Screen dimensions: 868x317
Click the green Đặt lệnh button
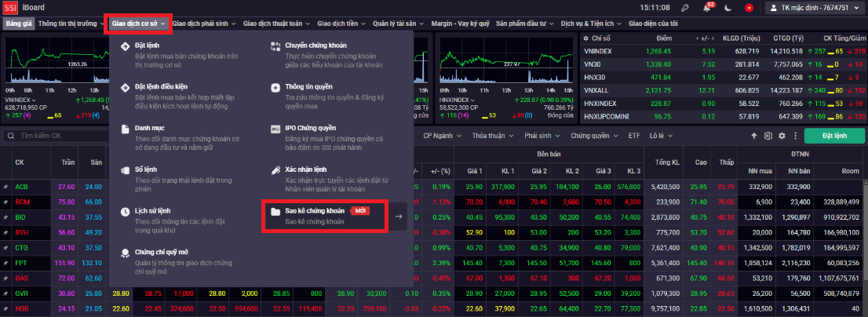point(834,136)
